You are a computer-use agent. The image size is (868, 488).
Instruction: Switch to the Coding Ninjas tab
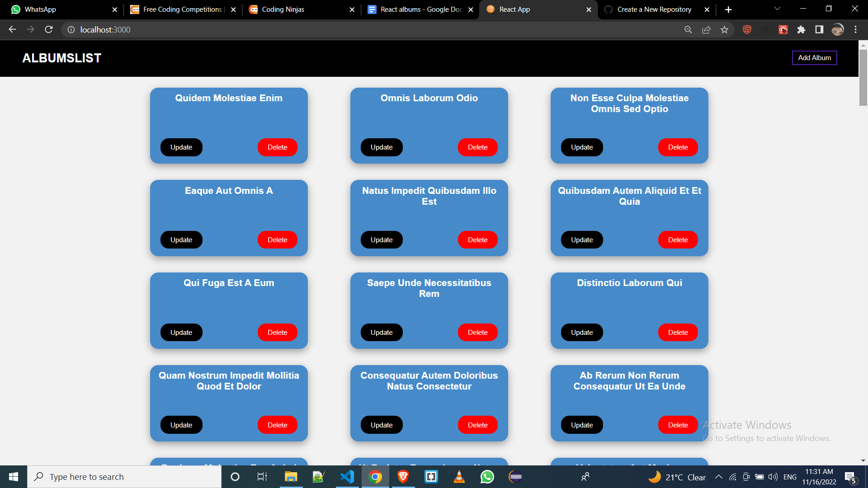(x=301, y=9)
